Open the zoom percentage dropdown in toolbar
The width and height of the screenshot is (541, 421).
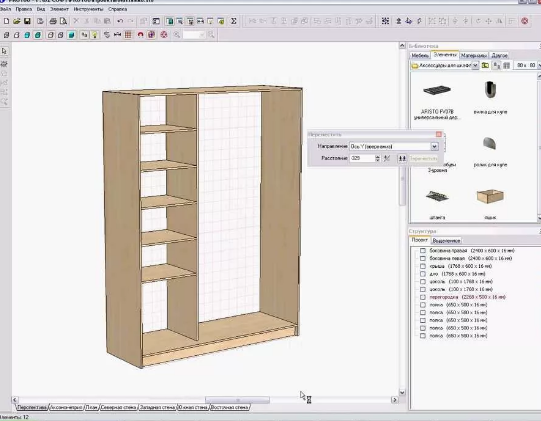(x=202, y=35)
